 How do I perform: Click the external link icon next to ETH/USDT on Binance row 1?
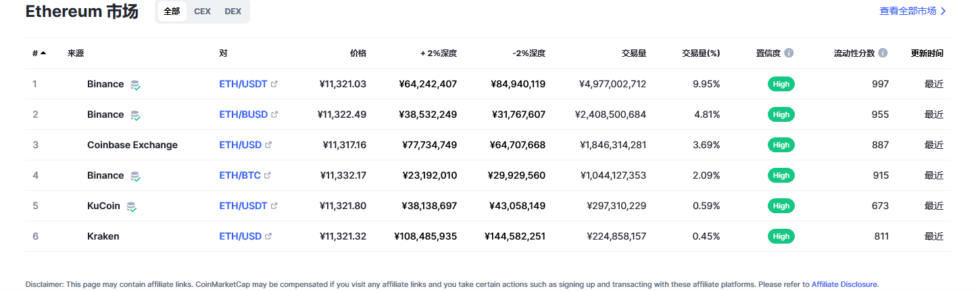click(274, 85)
